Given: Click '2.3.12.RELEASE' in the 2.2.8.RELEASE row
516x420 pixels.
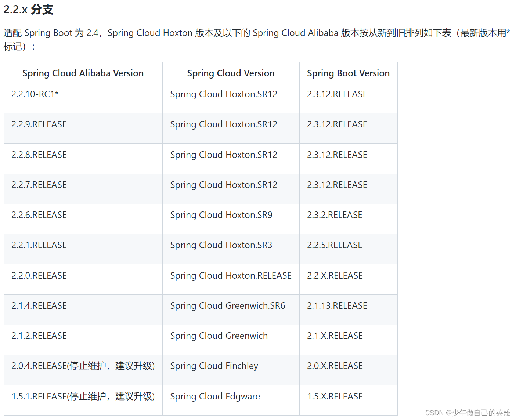Looking at the screenshot, I should pyautogui.click(x=349, y=159).
